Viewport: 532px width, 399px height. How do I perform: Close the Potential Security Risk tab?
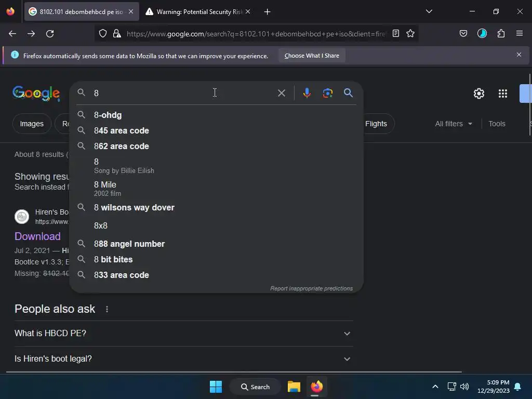click(248, 11)
